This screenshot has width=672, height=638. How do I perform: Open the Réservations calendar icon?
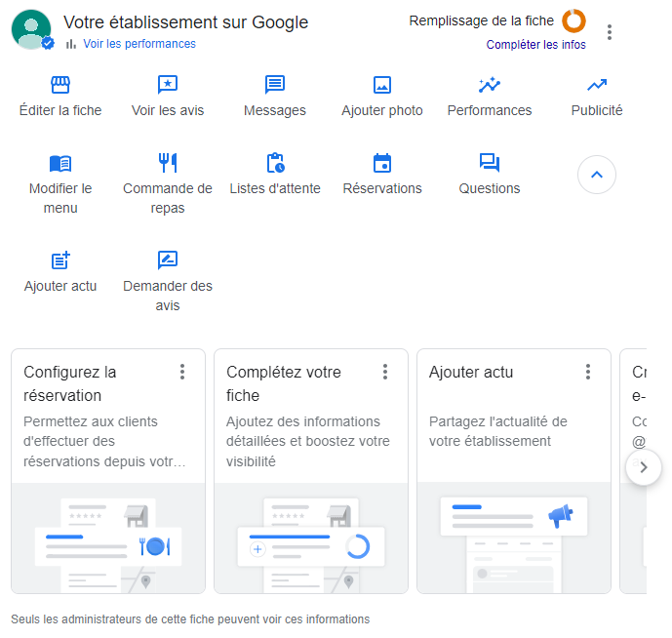pyautogui.click(x=382, y=163)
